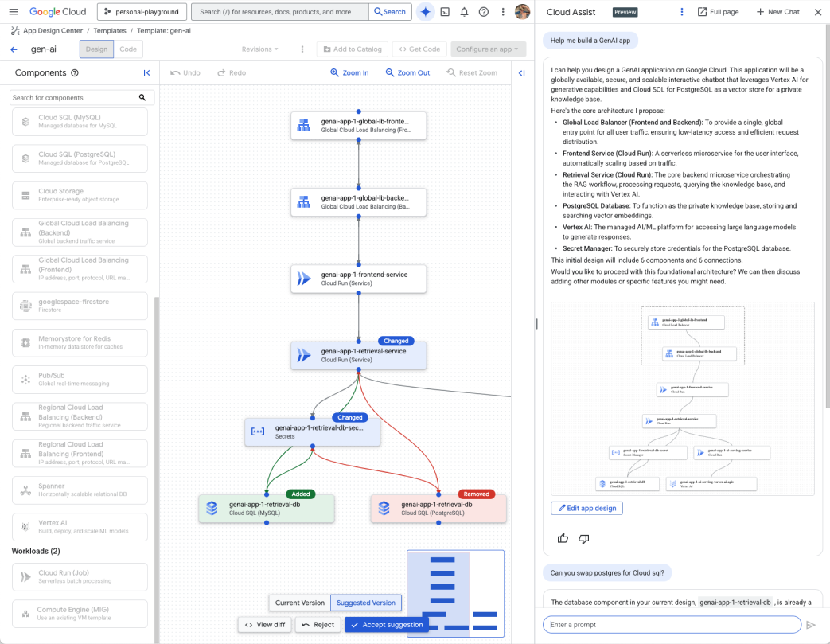Viewport: 830px width, 644px height.
Task: Click Templates in the breadcrumb
Action: pos(110,30)
